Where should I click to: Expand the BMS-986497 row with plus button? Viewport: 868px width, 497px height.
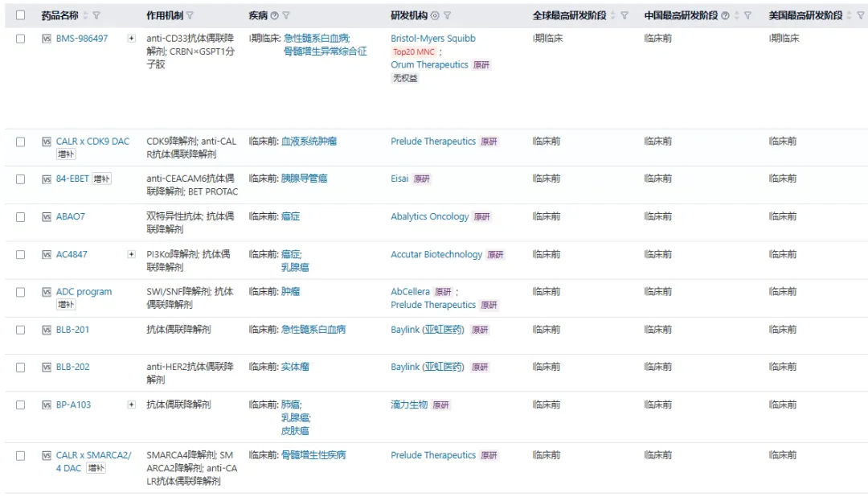[x=132, y=39]
